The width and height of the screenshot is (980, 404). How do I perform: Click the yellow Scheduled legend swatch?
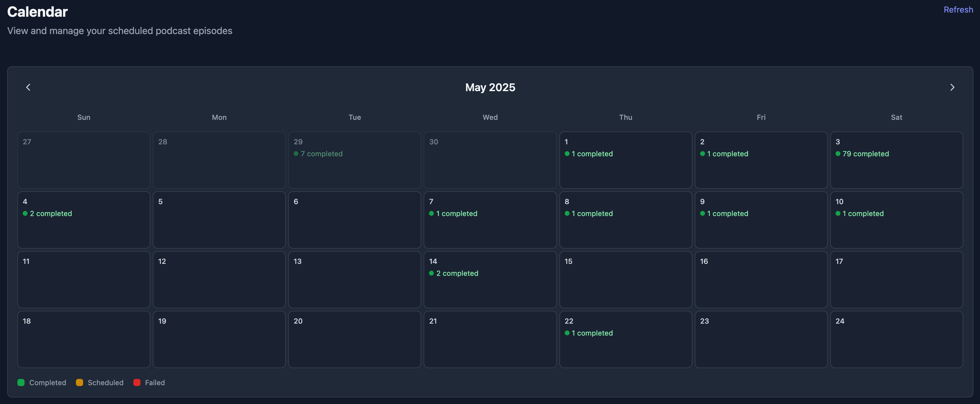pos(80,382)
